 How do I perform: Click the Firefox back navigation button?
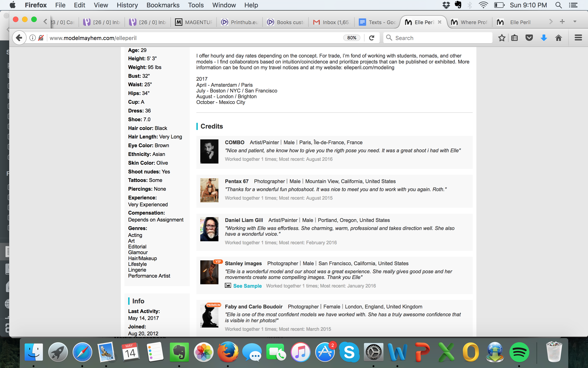(19, 38)
